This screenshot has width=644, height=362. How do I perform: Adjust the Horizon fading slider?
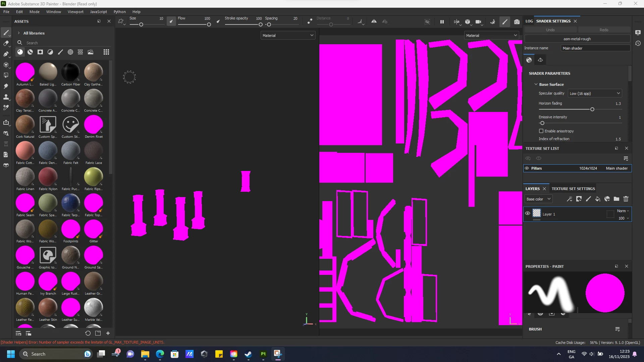tap(592, 110)
